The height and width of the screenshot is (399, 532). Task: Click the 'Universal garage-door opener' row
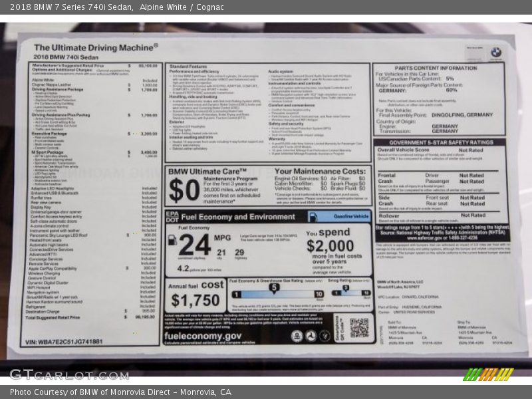(94, 211)
